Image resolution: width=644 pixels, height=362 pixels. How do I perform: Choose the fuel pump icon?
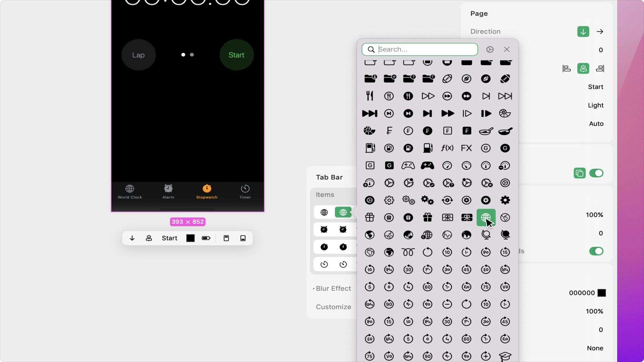click(x=370, y=148)
